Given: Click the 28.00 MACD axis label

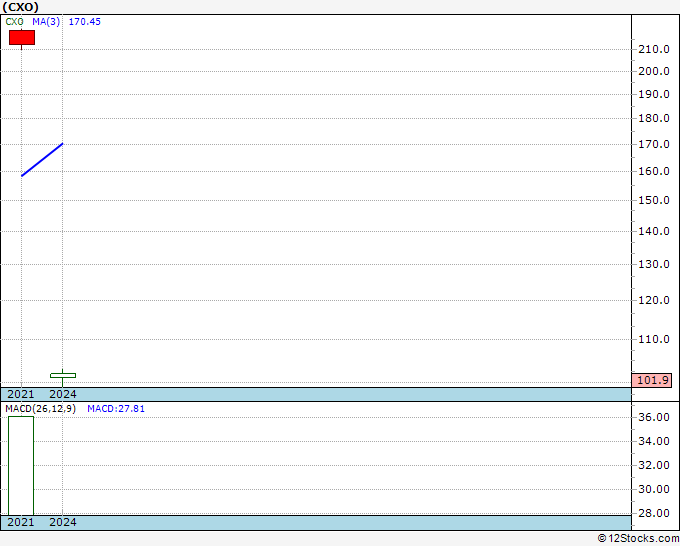Looking at the screenshot, I should [654, 513].
